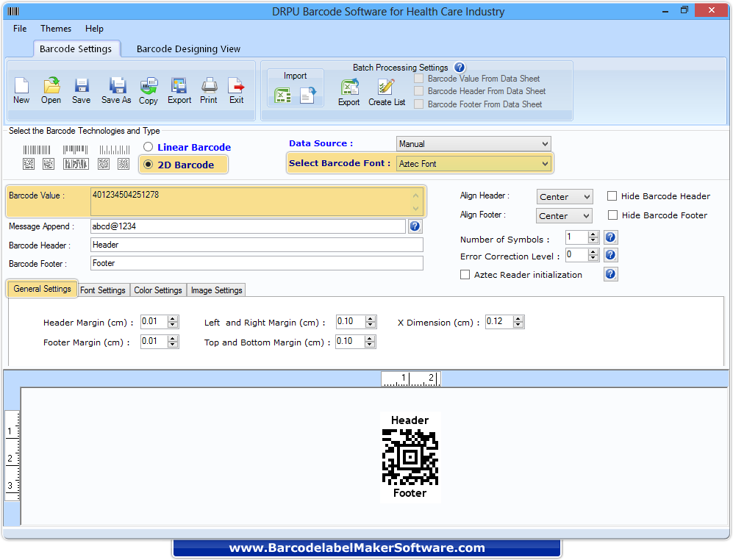Select the last 2D barcode sample icon
Viewport: 733px width, 560px height.
(124, 164)
